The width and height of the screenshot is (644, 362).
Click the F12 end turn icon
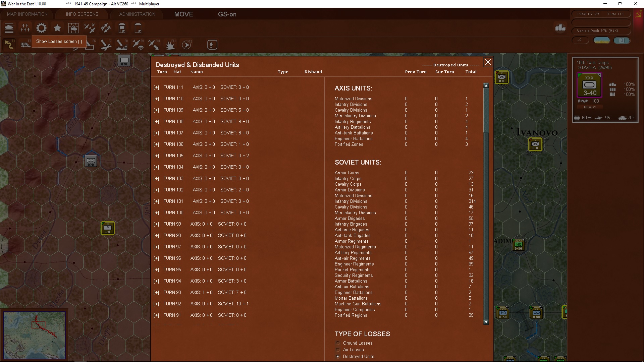coord(186,45)
